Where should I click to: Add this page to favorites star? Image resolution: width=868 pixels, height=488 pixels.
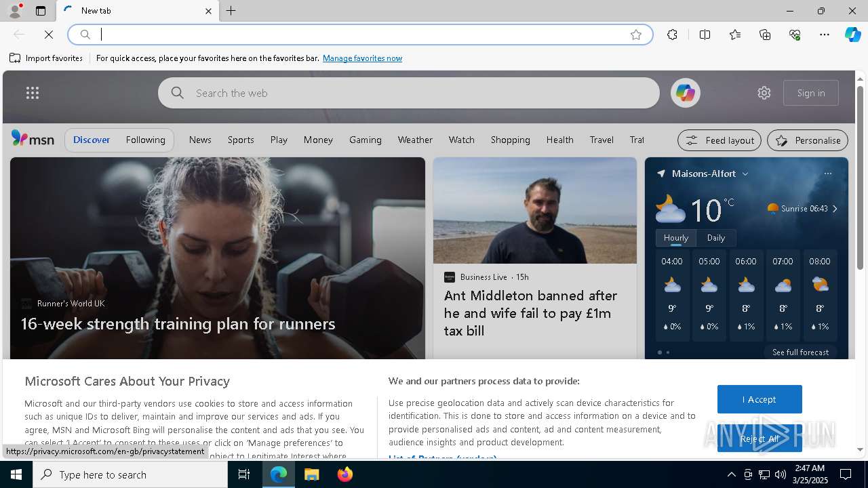tap(636, 35)
